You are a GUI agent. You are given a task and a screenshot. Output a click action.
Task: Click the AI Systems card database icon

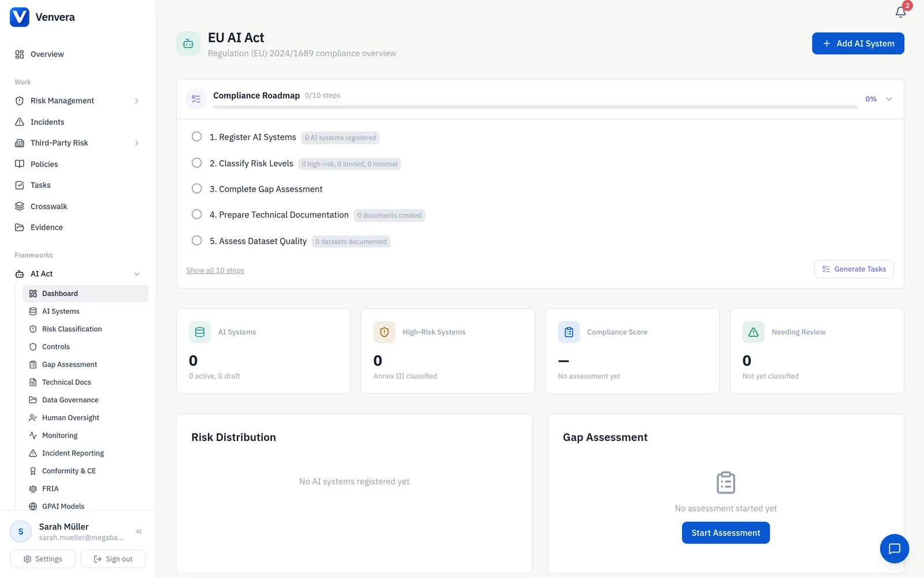[200, 332]
